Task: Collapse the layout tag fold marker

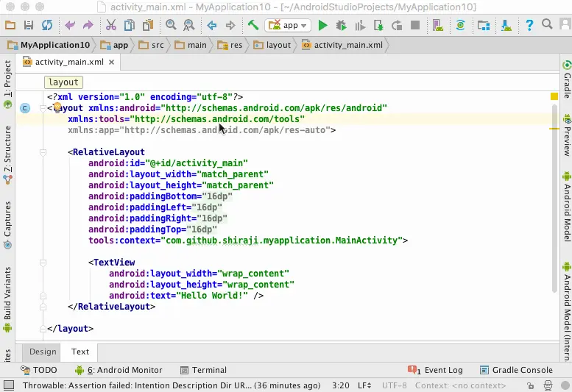Action: pos(43,108)
